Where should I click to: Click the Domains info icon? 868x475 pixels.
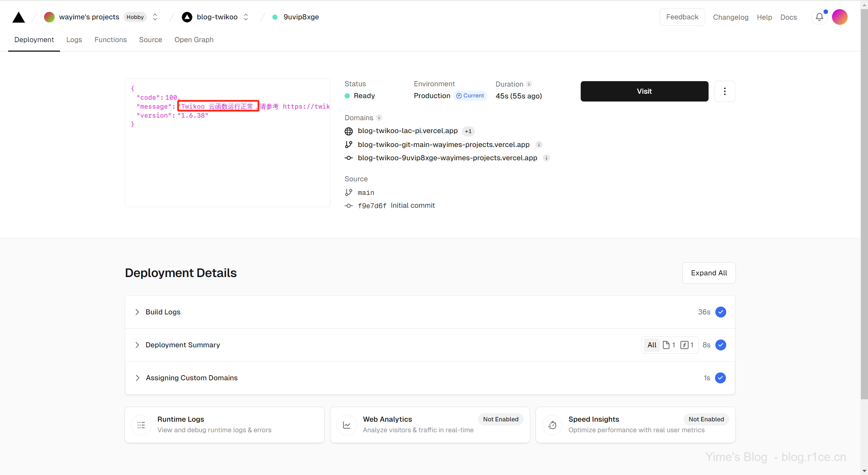click(x=379, y=118)
